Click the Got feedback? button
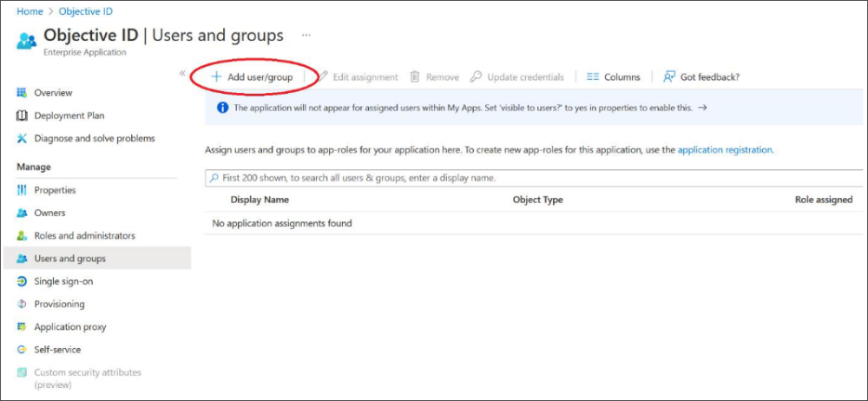Viewport: 868px width, 401px height. pyautogui.click(x=701, y=77)
